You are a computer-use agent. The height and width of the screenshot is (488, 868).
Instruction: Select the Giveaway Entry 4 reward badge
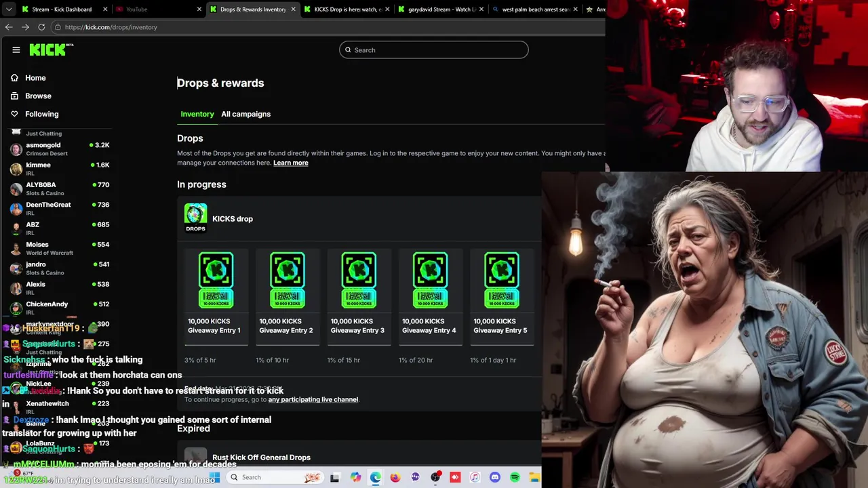430,280
